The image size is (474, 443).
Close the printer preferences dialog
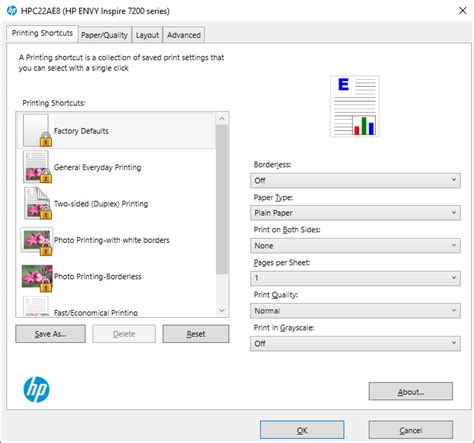pos(463,11)
